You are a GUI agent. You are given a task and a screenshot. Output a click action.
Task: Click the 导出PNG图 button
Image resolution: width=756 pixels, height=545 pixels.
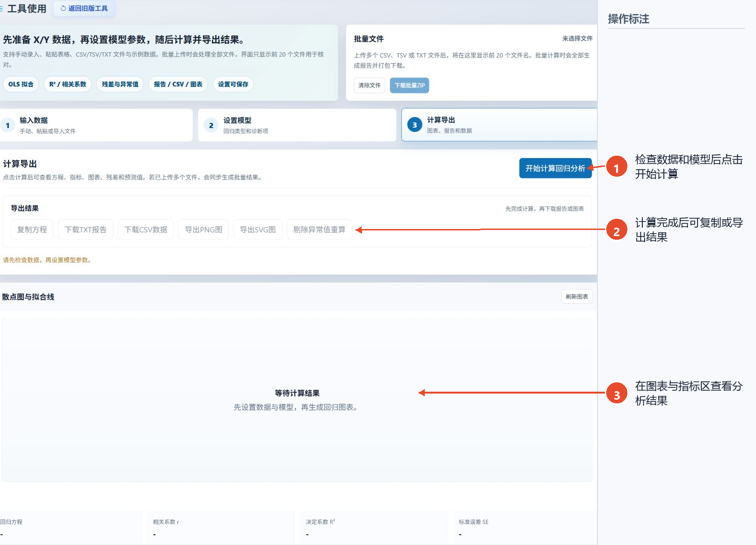click(204, 229)
